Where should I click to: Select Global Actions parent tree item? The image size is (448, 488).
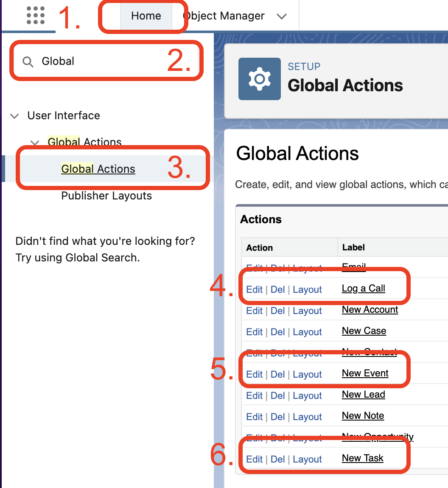pos(84,142)
